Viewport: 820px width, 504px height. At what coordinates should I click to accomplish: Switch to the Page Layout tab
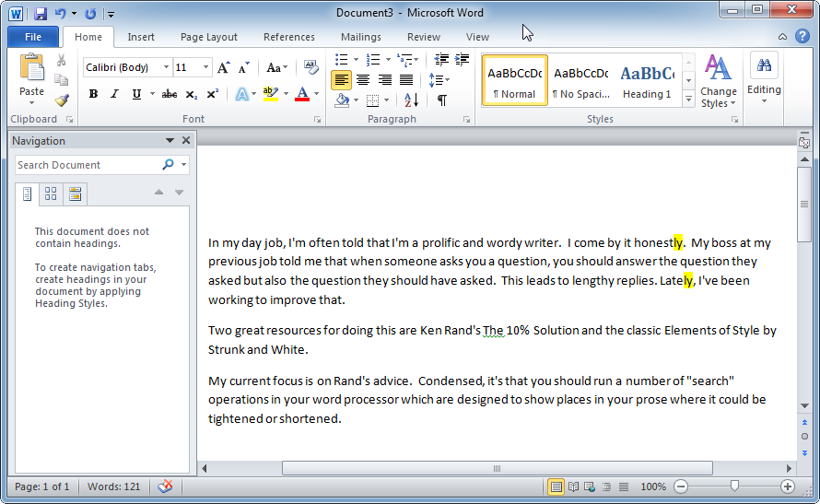click(208, 37)
